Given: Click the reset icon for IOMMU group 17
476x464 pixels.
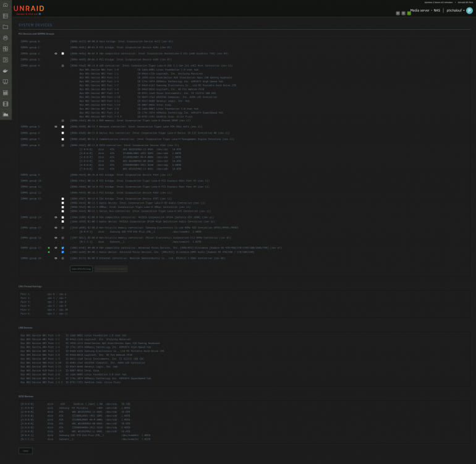Looking at the screenshot, I should pyautogui.click(x=56, y=248).
